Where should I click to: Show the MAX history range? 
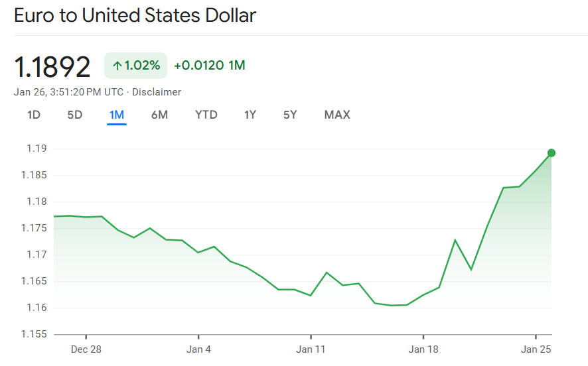pyautogui.click(x=337, y=115)
